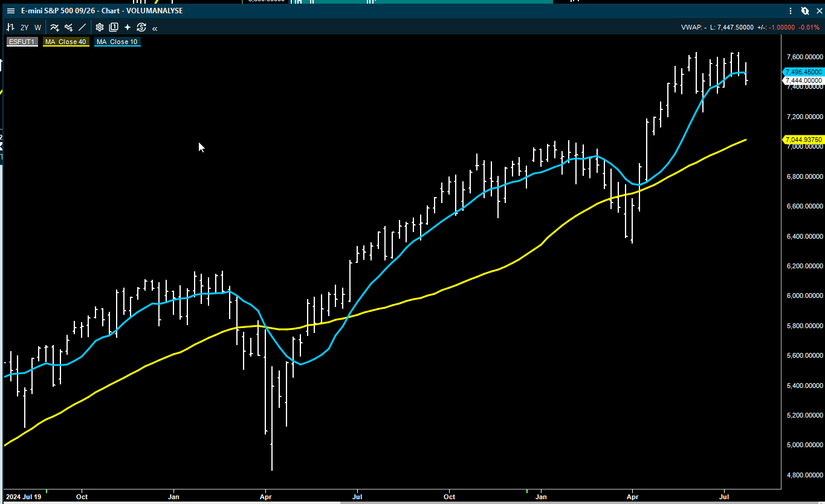The height and width of the screenshot is (504, 825).
Task: Click the unlinked window link icon
Action: (x=805, y=11)
